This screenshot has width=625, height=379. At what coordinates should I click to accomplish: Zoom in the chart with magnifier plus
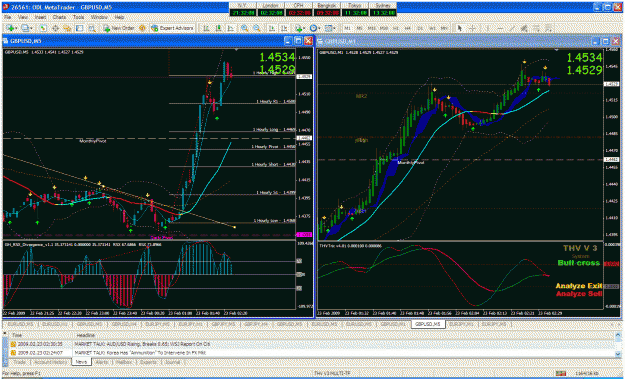(244, 28)
